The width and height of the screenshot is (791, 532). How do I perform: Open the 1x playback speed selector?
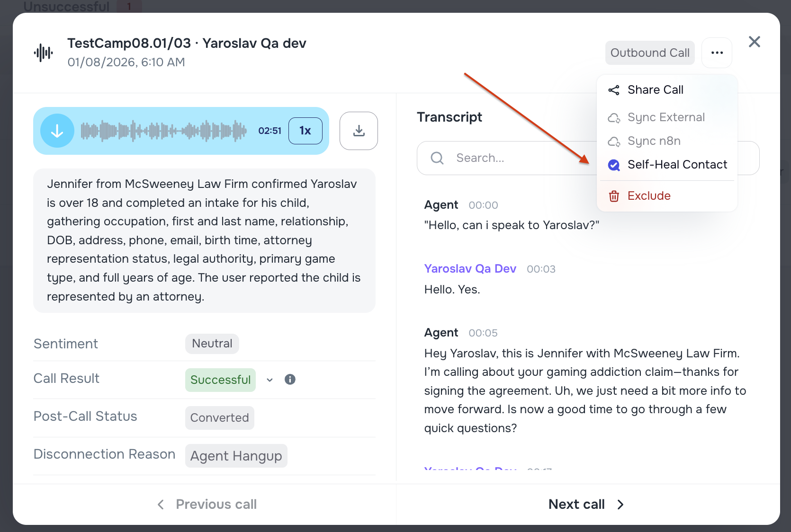pos(305,131)
